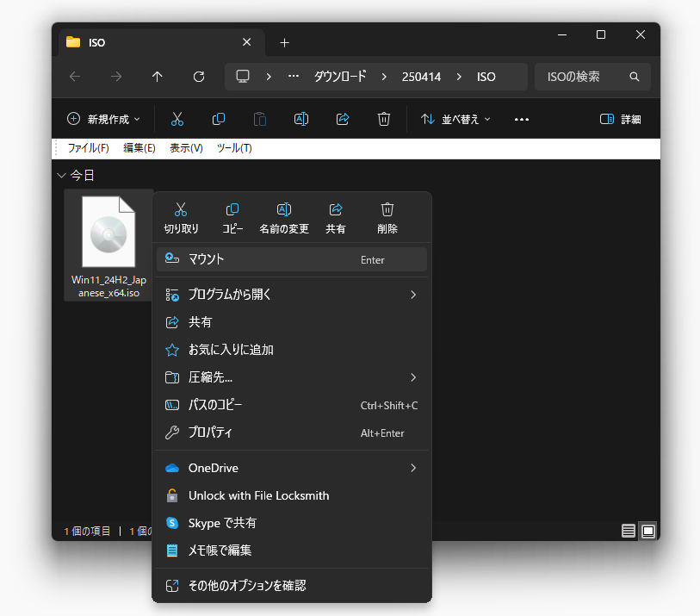Click the 1 個の項目 status bar text
Image resolution: width=700 pixels, height=616 pixels.
tap(87, 531)
